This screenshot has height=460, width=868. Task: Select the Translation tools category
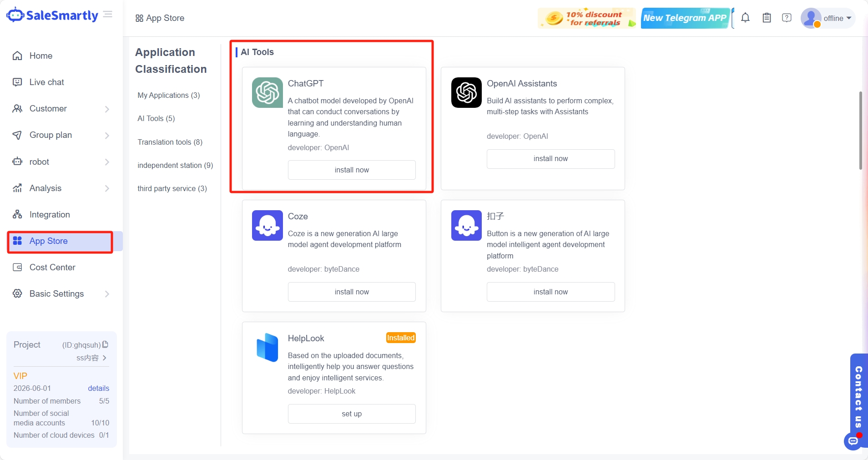click(x=170, y=142)
